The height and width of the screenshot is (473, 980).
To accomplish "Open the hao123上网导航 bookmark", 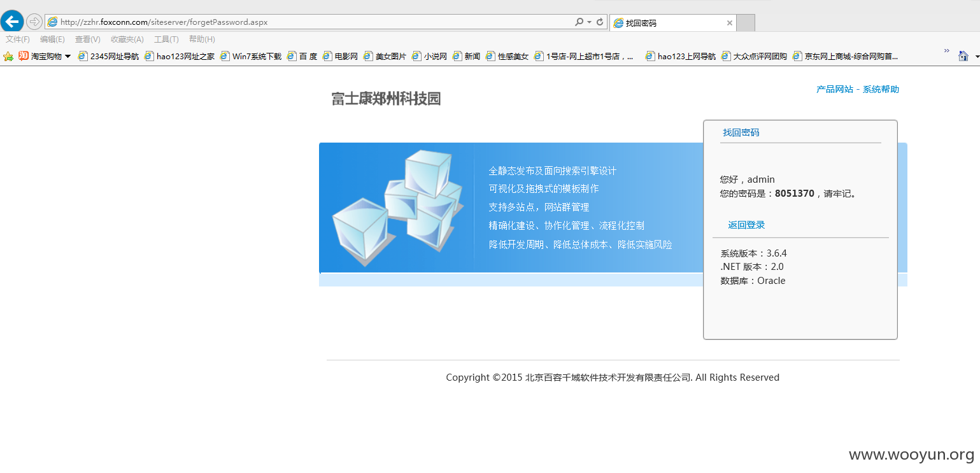I will point(680,56).
